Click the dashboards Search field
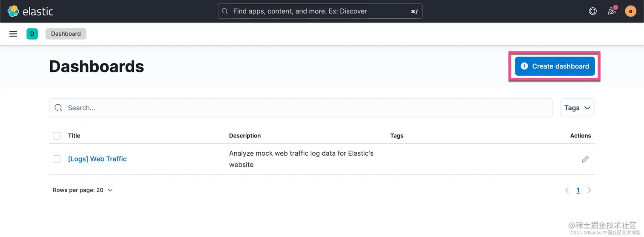Image resolution: width=644 pixels, height=237 pixels. [x=300, y=108]
